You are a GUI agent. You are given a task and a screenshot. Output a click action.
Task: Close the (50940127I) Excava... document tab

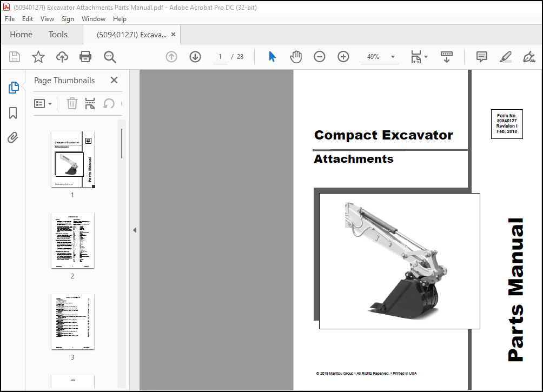pyautogui.click(x=174, y=35)
